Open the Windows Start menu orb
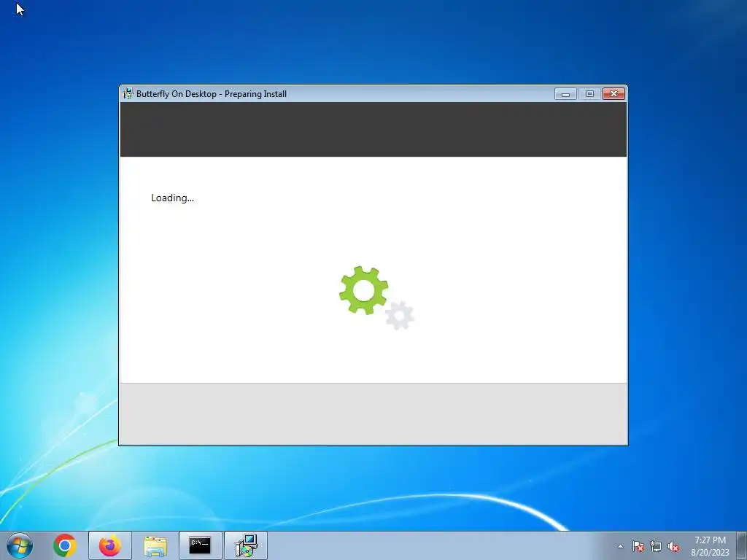This screenshot has width=747, height=560. pyautogui.click(x=20, y=545)
